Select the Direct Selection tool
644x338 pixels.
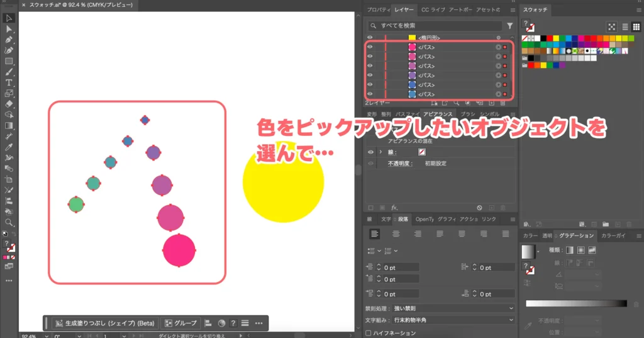coord(9,29)
